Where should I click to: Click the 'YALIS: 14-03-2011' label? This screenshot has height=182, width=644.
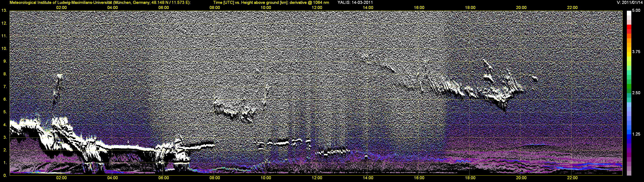(355, 3)
